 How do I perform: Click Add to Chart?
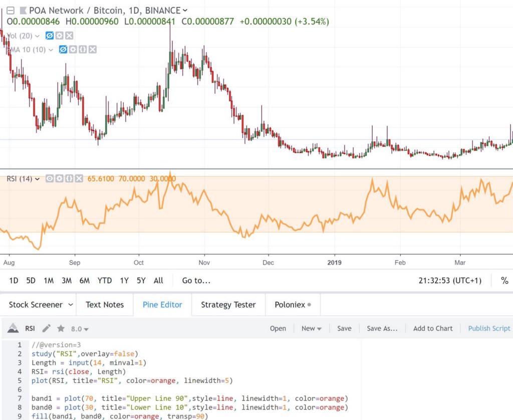433,328
